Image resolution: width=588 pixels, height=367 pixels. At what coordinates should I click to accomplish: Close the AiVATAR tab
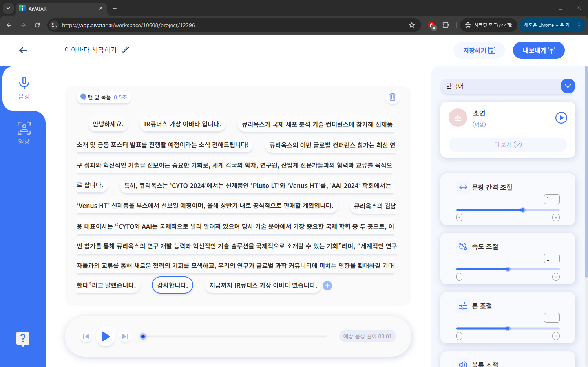click(x=101, y=8)
